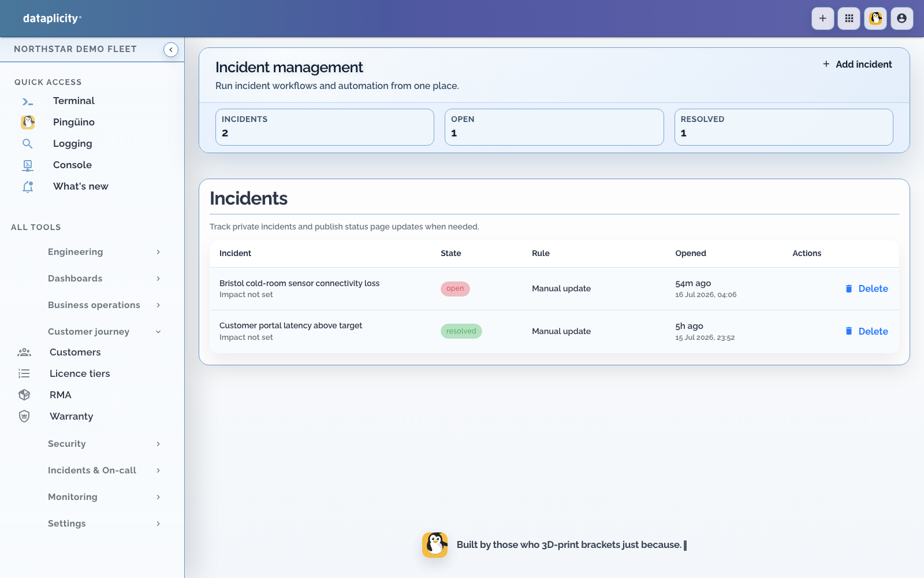924x578 pixels.
Task: Click the Warranty shield icon
Action: 24,416
